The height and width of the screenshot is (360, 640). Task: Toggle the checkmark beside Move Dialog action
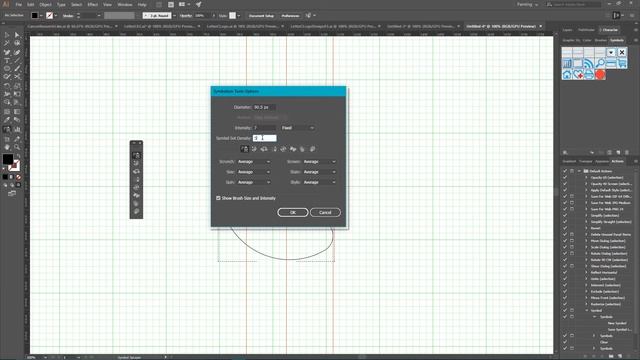click(565, 241)
